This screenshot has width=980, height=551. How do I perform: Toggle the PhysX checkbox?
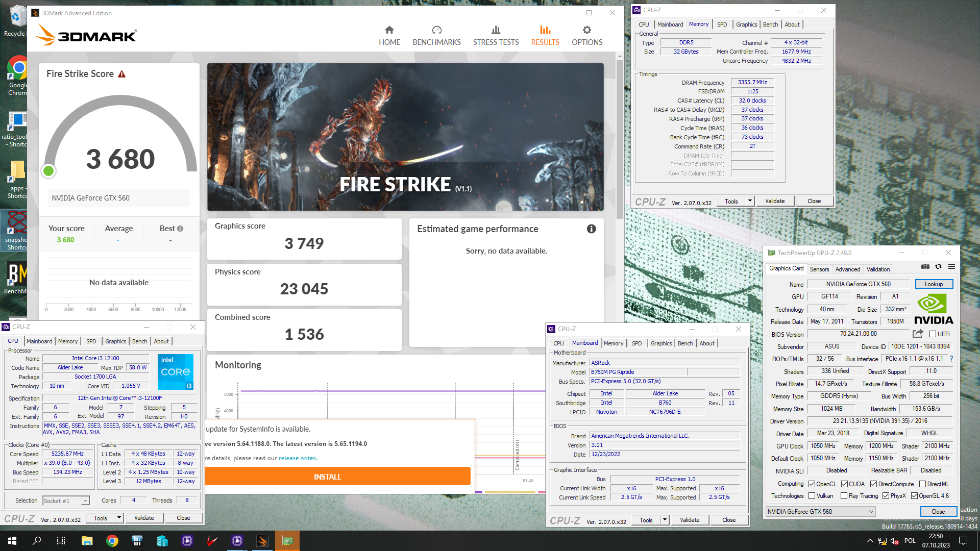click(886, 496)
